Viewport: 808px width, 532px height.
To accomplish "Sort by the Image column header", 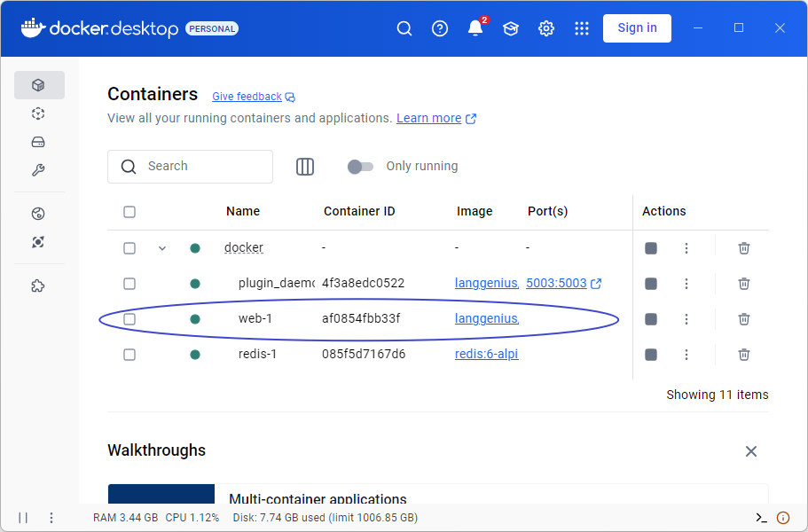I will tap(475, 211).
